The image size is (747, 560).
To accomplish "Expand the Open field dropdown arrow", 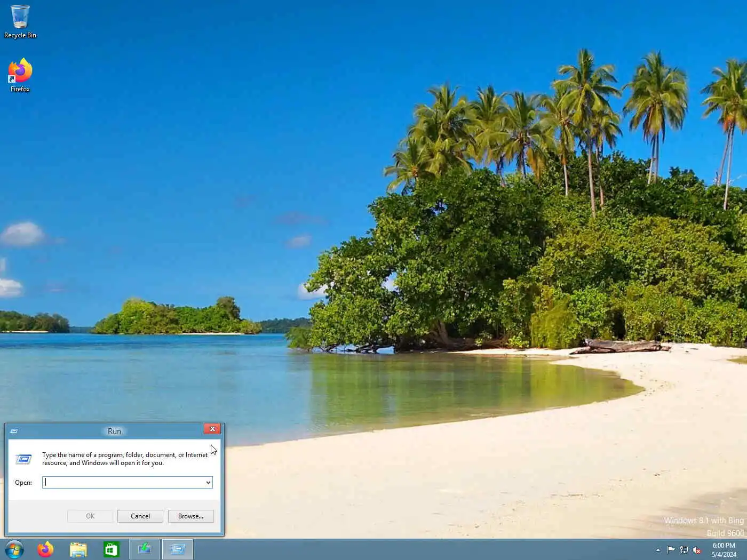I will [208, 482].
